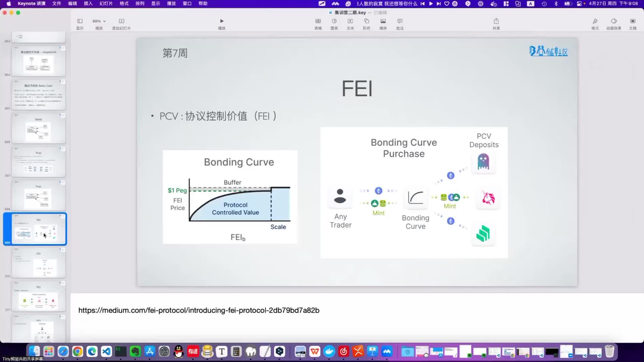The image size is (644, 362).
Task: Select the Bonding Curve Purchase diagram image
Action: pyautogui.click(x=414, y=192)
